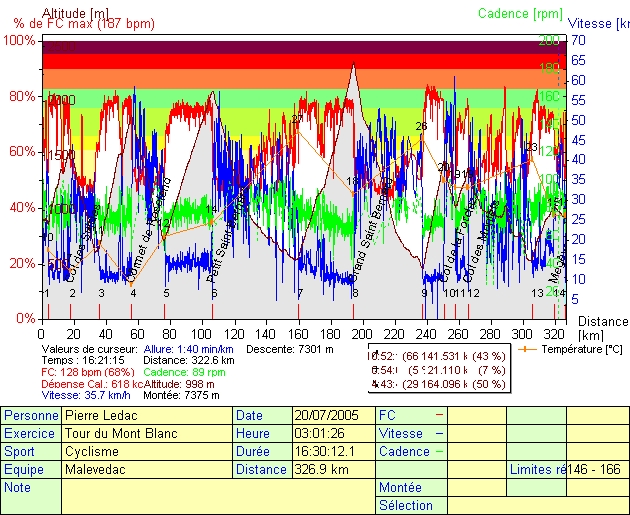Image resolution: width=630 pixels, height=515 pixels.
Task: Click the total distance 326.9 km
Action: click(x=321, y=470)
